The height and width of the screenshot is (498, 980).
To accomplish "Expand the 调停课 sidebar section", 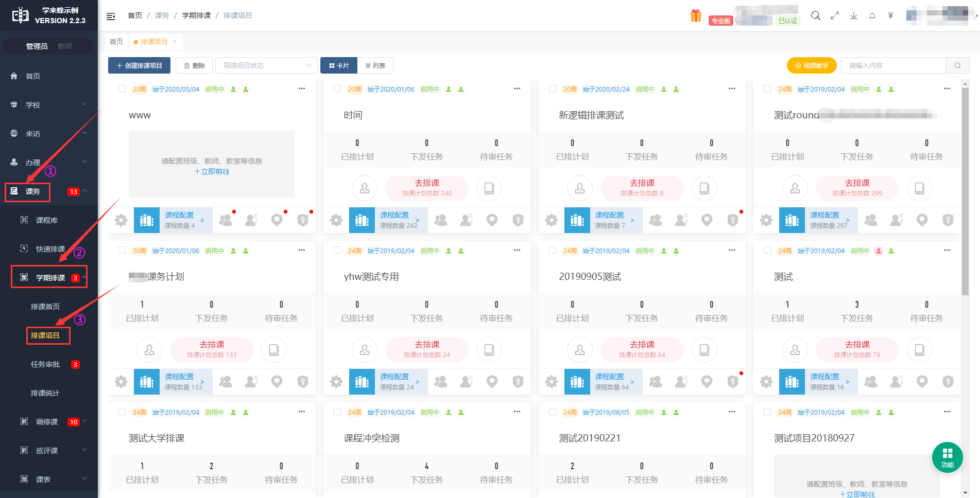I will click(x=49, y=422).
